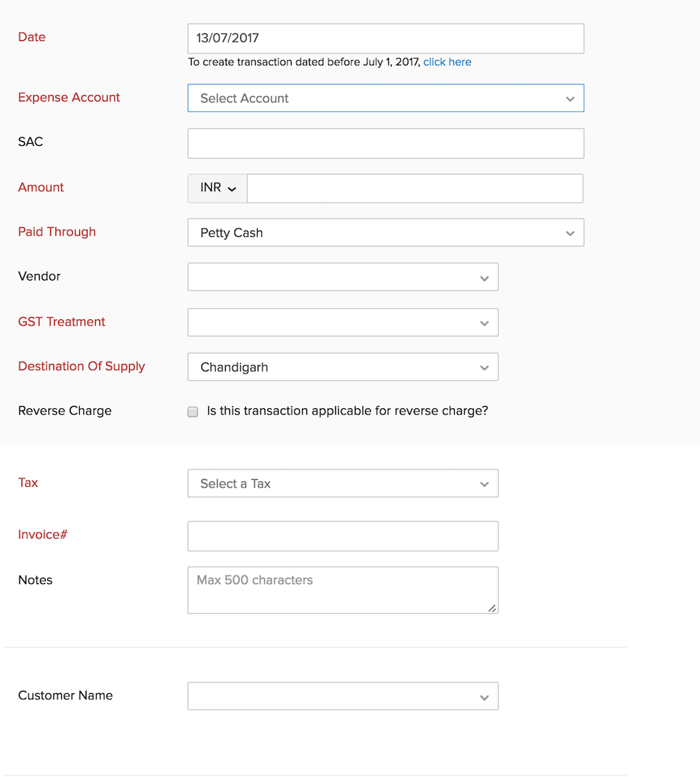Click the Amount input box
700x777 pixels.
coord(415,188)
